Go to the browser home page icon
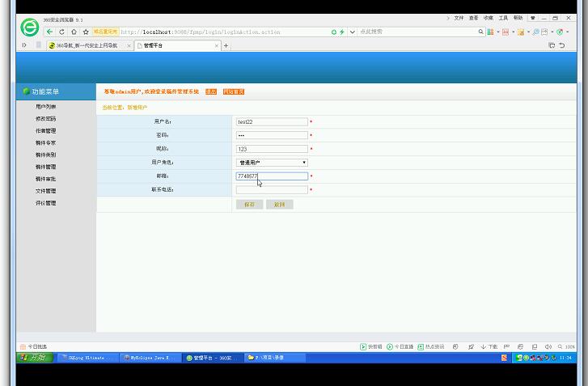588x386 pixels. (x=74, y=32)
